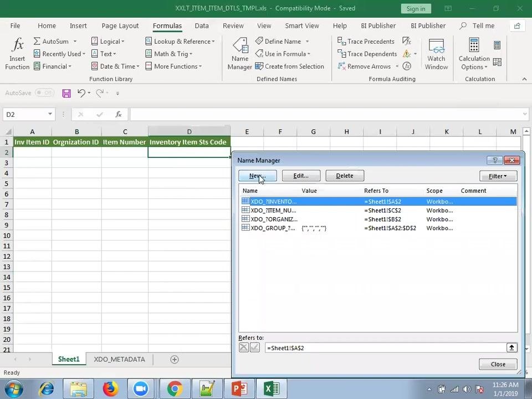
Task: Click the Share icon at top right
Action: click(x=517, y=26)
